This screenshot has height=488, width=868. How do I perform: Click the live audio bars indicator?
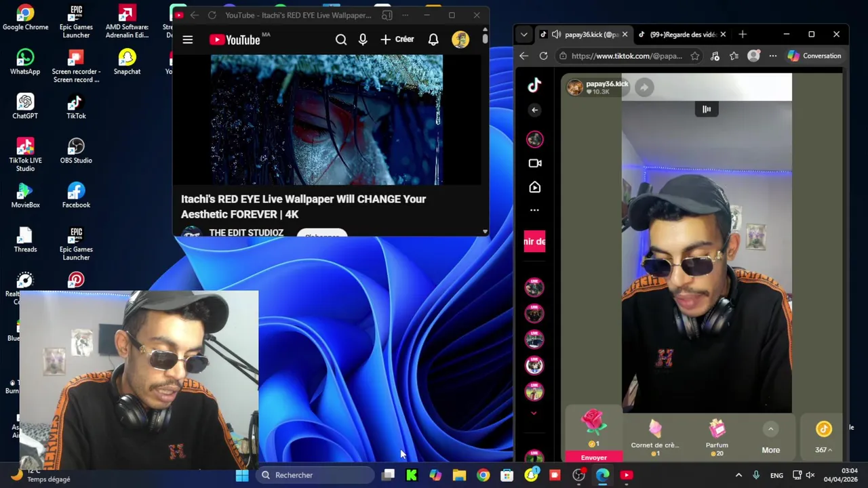point(707,109)
